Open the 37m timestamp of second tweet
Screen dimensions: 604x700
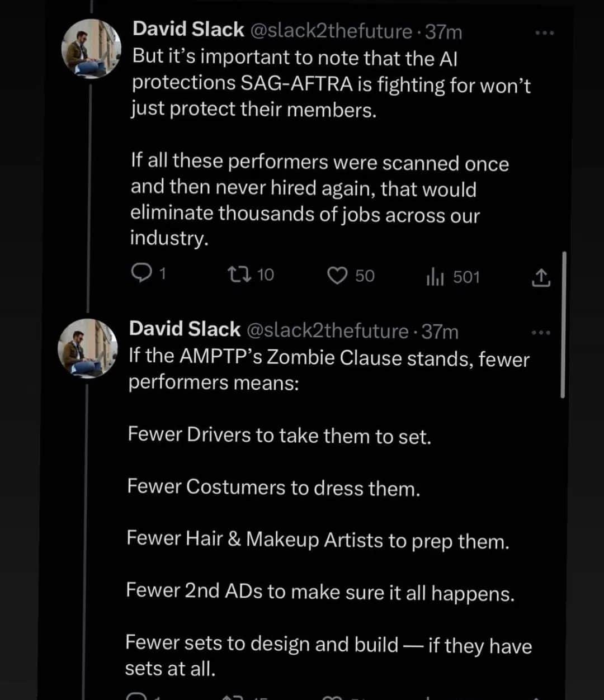point(440,332)
